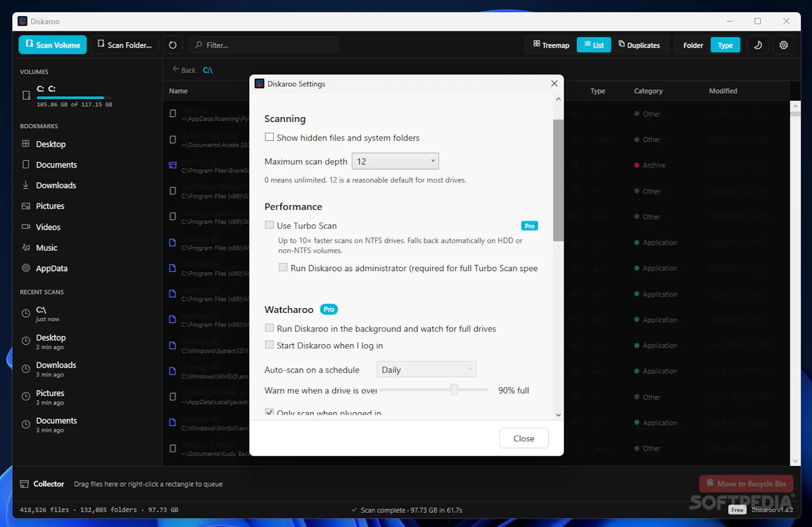Open the Pictures bookmark icon
This screenshot has width=812, height=527.
[x=26, y=206]
